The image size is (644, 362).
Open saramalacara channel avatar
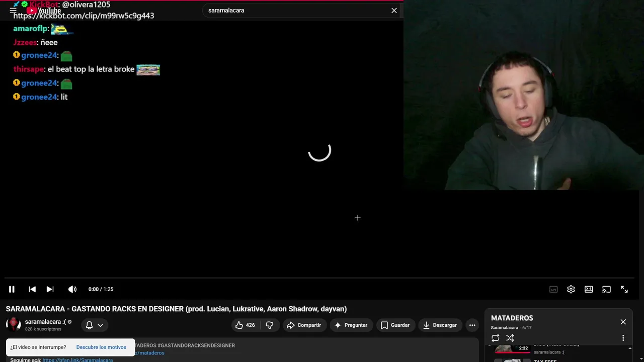point(13,325)
